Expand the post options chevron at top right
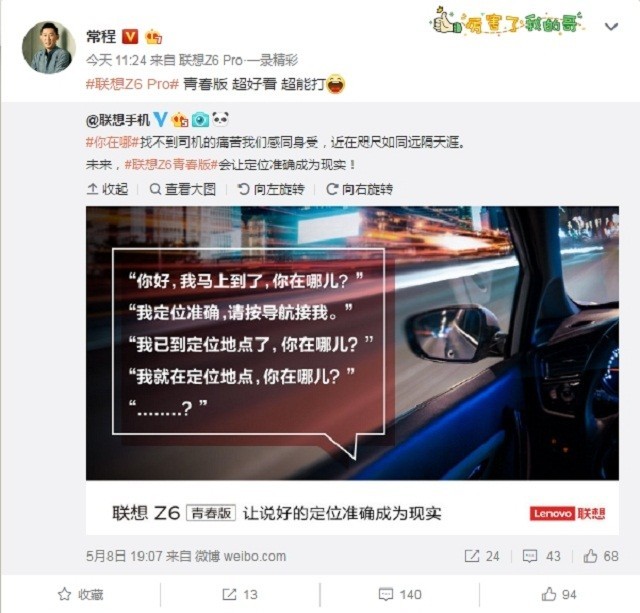The image size is (640, 613). (611, 27)
